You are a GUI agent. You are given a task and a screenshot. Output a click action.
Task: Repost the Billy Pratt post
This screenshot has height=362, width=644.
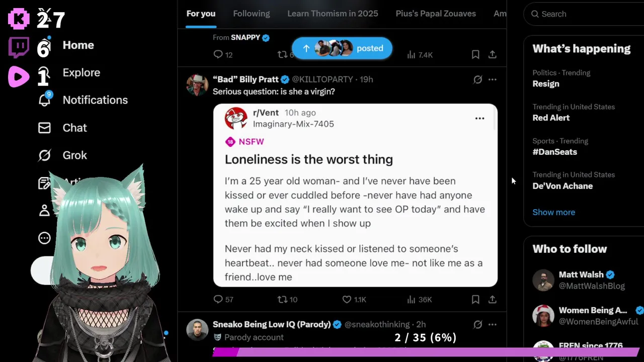(x=287, y=299)
